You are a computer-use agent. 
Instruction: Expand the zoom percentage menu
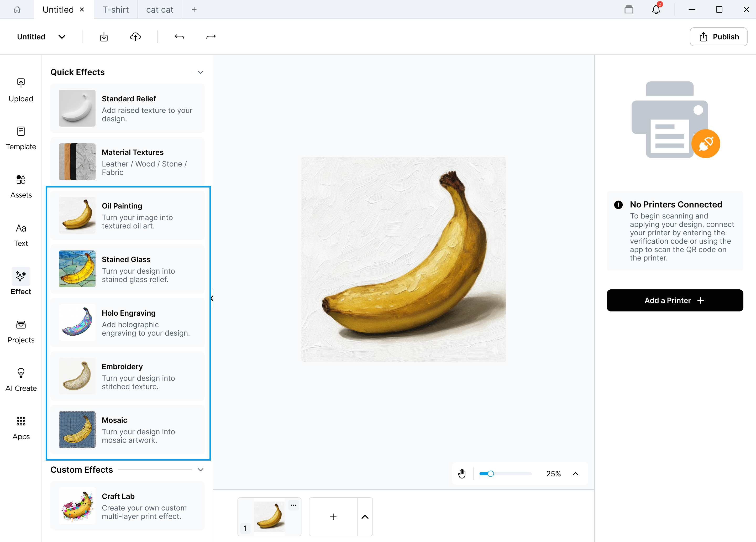(575, 474)
